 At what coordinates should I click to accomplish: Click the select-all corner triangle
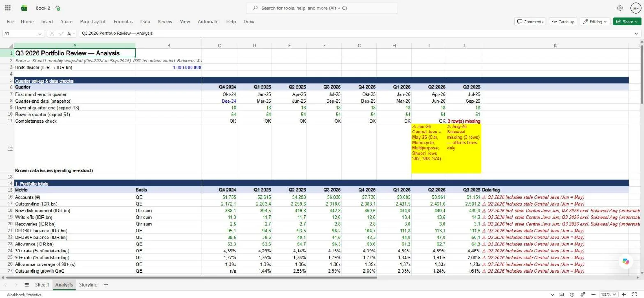coord(11,46)
